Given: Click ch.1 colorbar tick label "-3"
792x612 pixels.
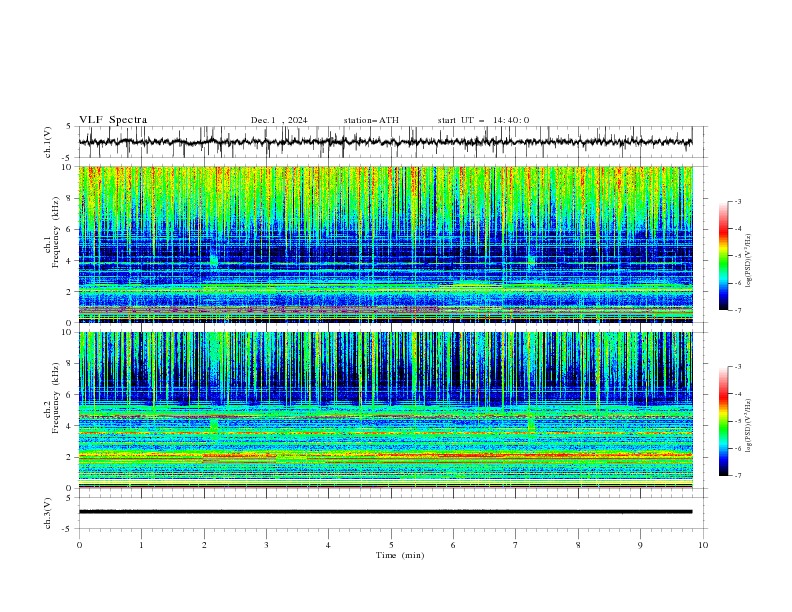Looking at the screenshot, I should [x=738, y=201].
